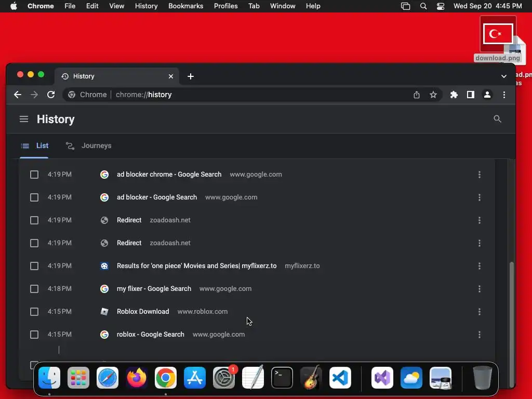This screenshot has width=532, height=399.
Task: Open the History hamburger main menu
Action: [x=24, y=119]
